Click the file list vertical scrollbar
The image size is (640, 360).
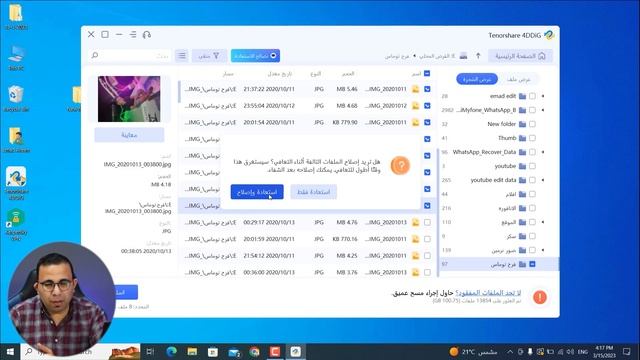[x=179, y=92]
